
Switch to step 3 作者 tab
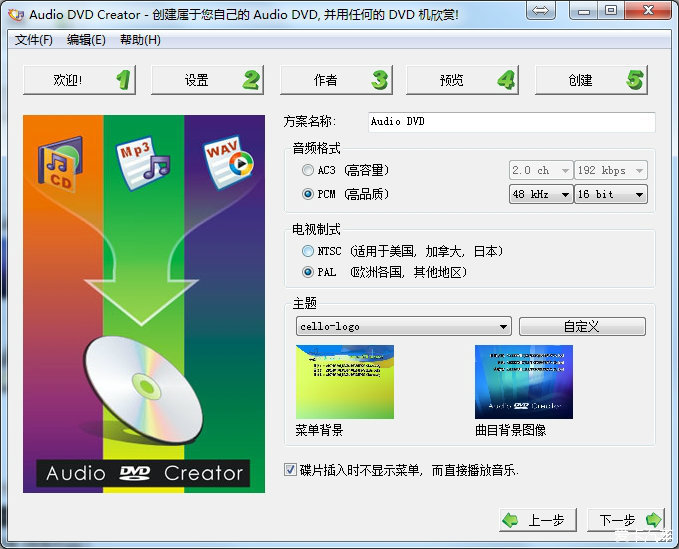336,80
